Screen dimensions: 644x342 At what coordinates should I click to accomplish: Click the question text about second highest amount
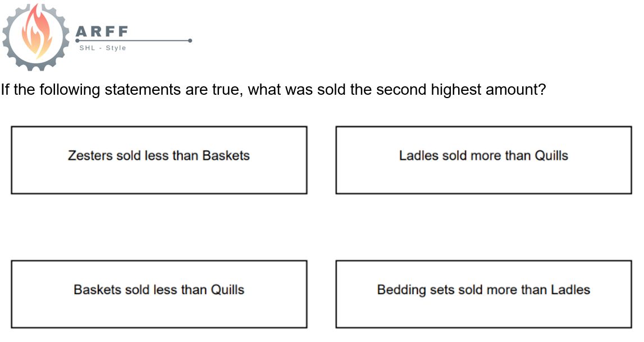(x=273, y=89)
